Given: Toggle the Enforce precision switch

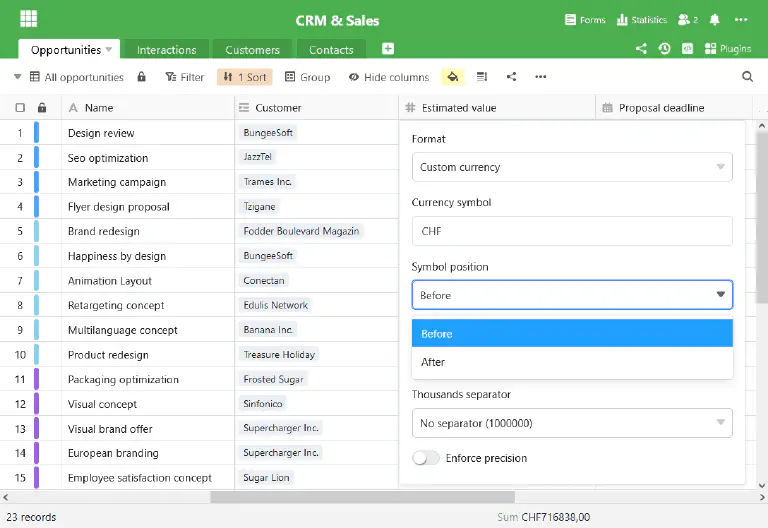Looking at the screenshot, I should [426, 458].
